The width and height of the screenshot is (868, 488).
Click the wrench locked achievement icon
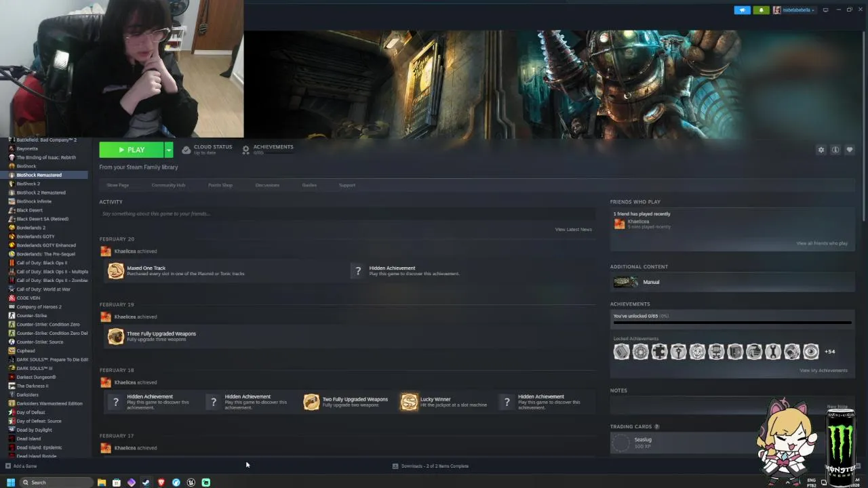[773, 352]
